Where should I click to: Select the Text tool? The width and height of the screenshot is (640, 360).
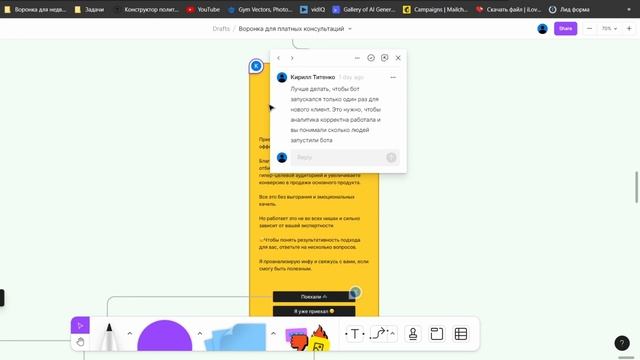355,334
